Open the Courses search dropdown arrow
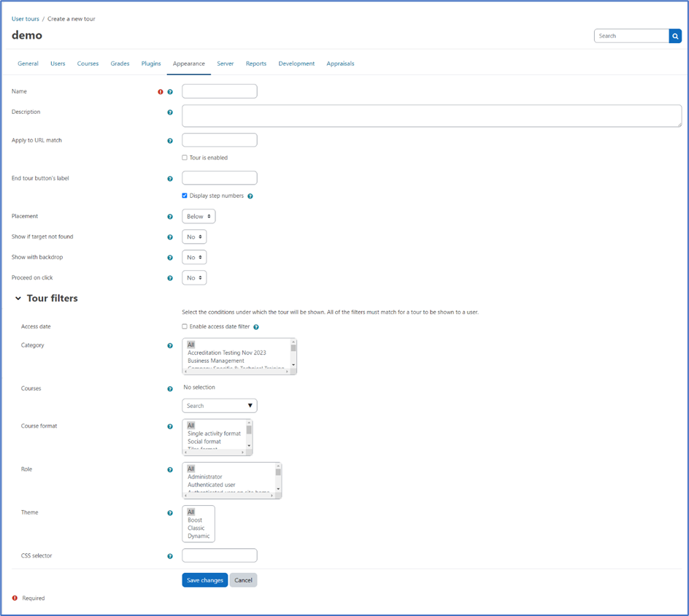The image size is (689, 616). click(250, 406)
